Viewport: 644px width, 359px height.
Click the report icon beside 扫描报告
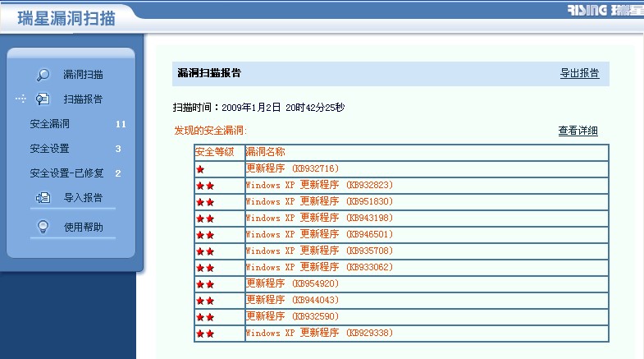coord(43,99)
